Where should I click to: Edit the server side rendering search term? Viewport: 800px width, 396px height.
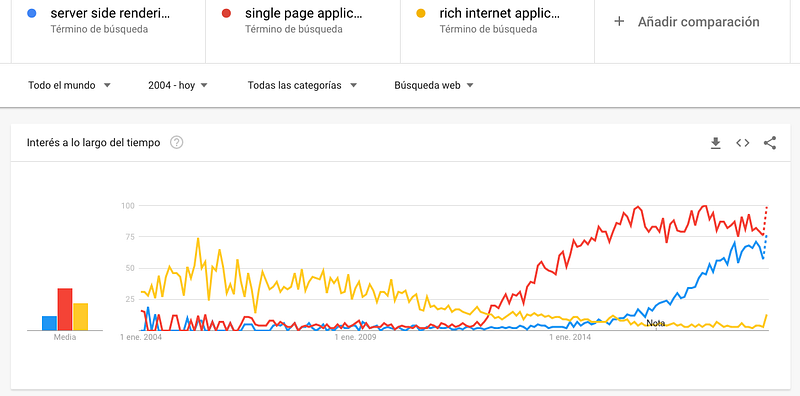[x=110, y=14]
